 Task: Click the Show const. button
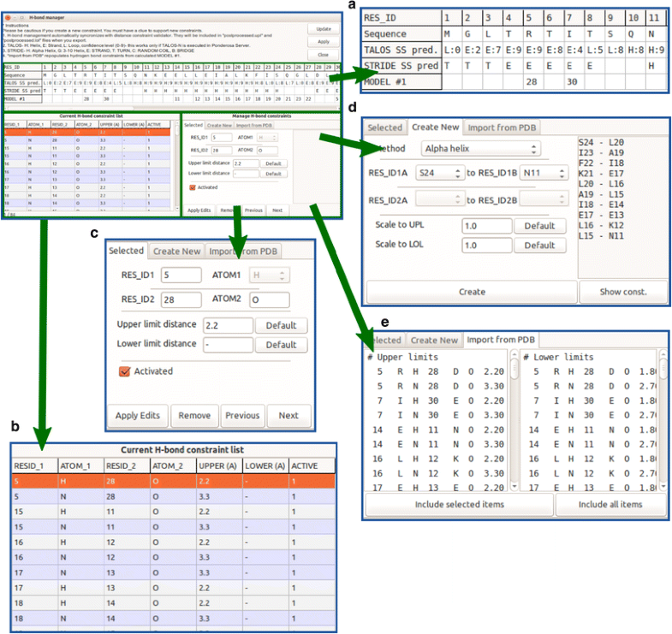[x=621, y=292]
